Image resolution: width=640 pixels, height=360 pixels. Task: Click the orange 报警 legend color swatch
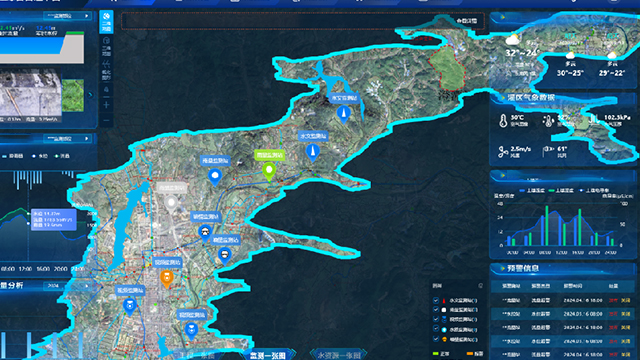pyautogui.click(x=469, y=353)
